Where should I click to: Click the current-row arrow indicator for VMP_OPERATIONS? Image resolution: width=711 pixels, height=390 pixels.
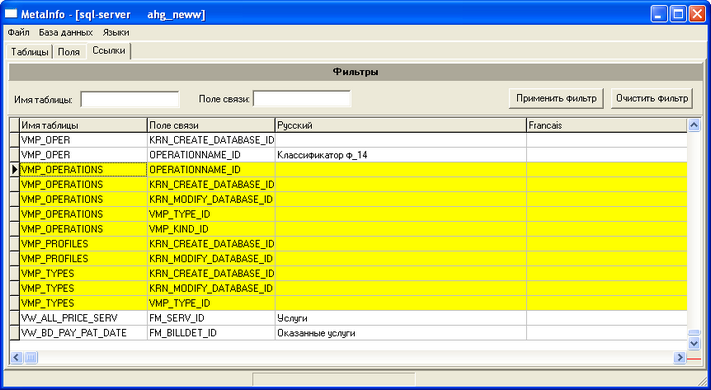tap(15, 170)
